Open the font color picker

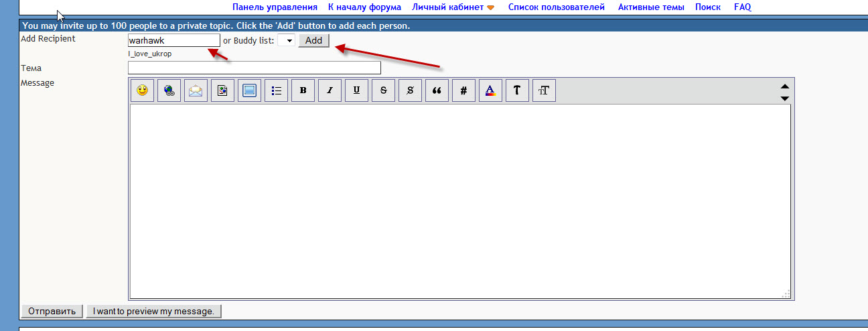490,90
